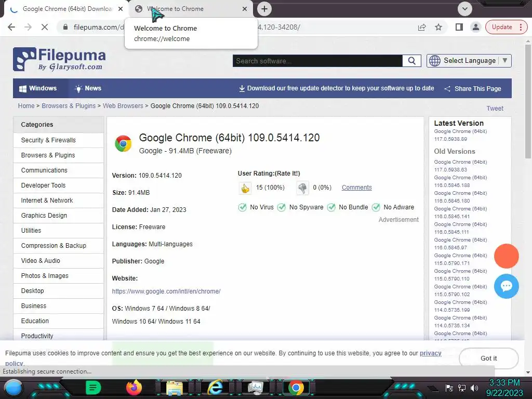Viewport: 532px width, 399px height.
Task: Switch to the Welcome to Chrome tab
Action: [x=191, y=9]
